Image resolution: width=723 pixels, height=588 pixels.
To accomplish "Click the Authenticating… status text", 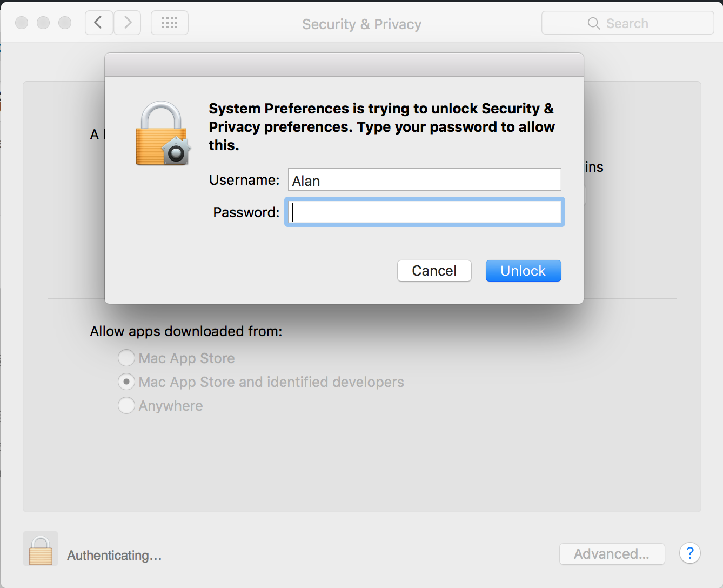I will pos(115,556).
